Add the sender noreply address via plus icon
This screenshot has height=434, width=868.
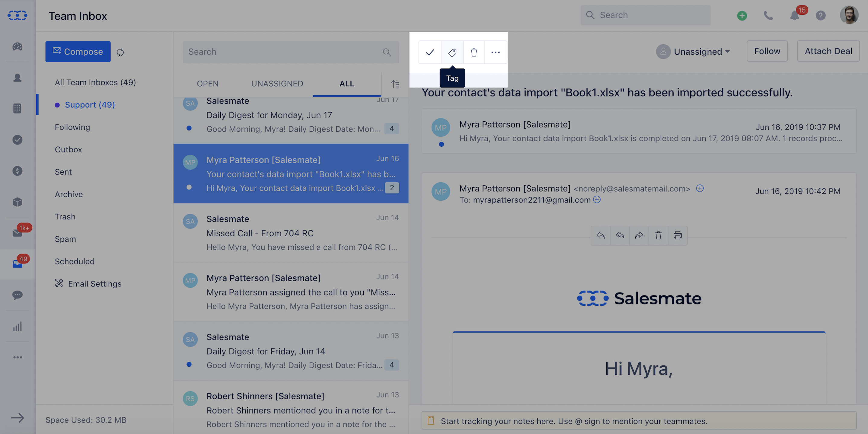[x=700, y=188]
